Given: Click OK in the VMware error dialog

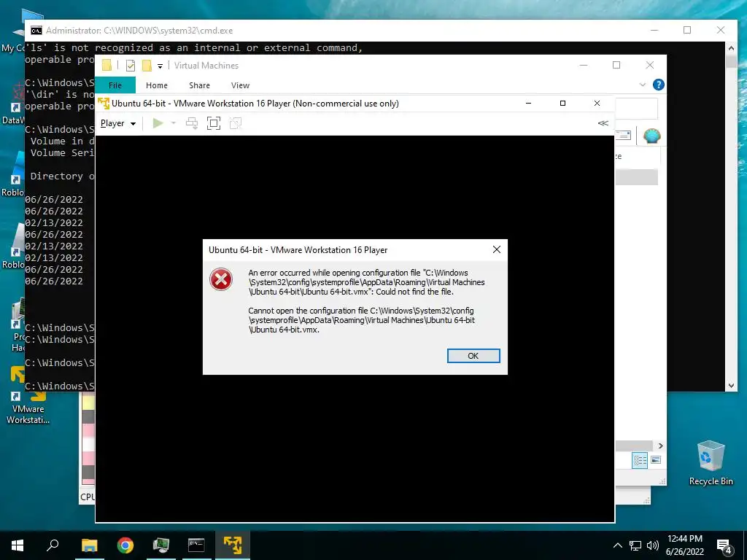Looking at the screenshot, I should 473,356.
